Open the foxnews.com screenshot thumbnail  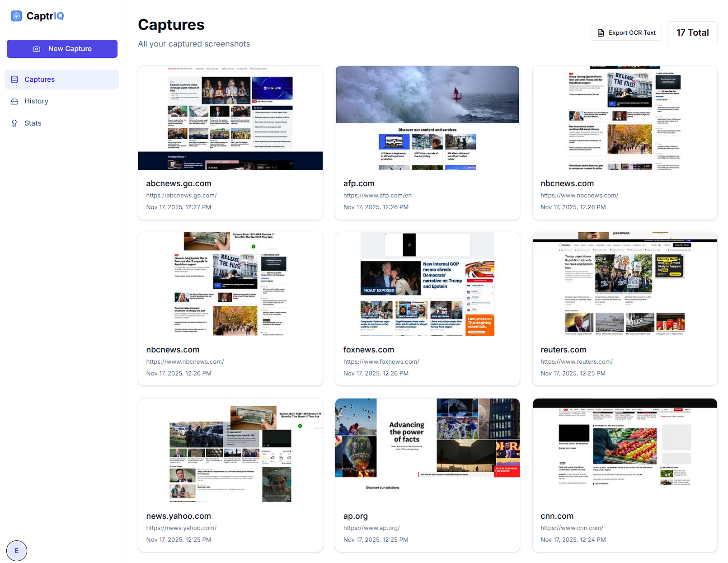click(427, 284)
